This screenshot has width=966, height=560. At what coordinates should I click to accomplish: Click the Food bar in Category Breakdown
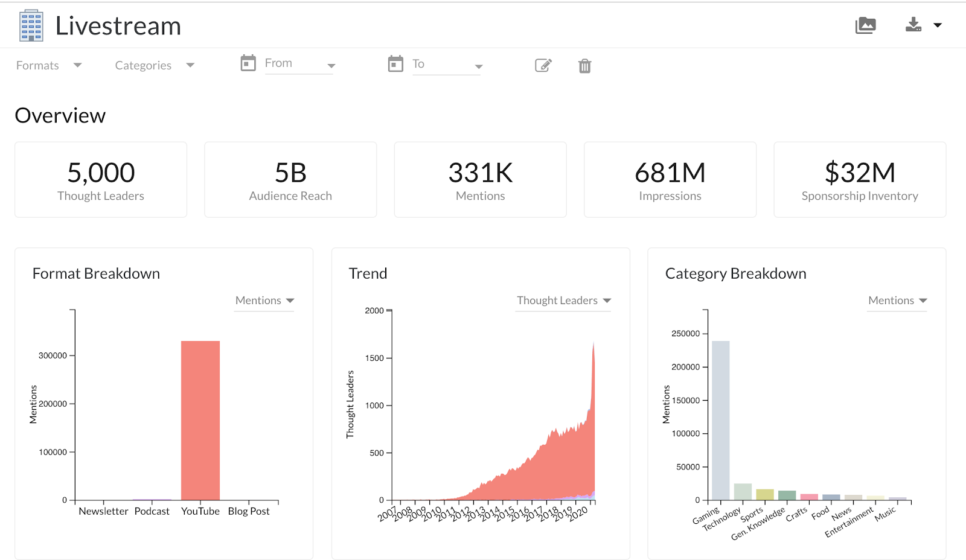831,497
